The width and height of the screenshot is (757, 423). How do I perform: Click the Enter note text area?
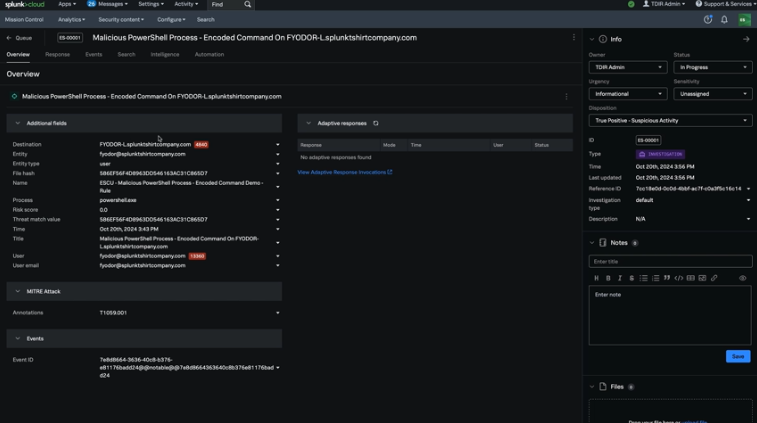click(x=670, y=315)
